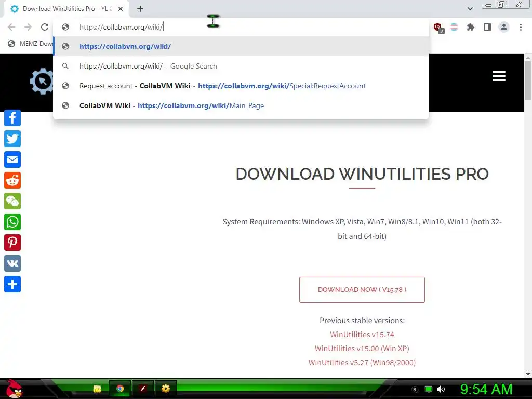Click the scrollbar down arrow

tap(528, 374)
